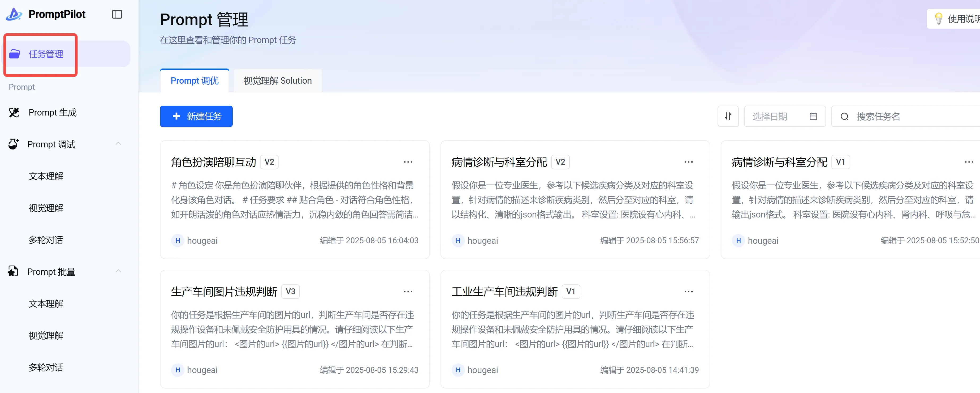The width and height of the screenshot is (980, 393).
Task: Open more options for 工业生产车间违规判断 card
Action: tap(688, 291)
